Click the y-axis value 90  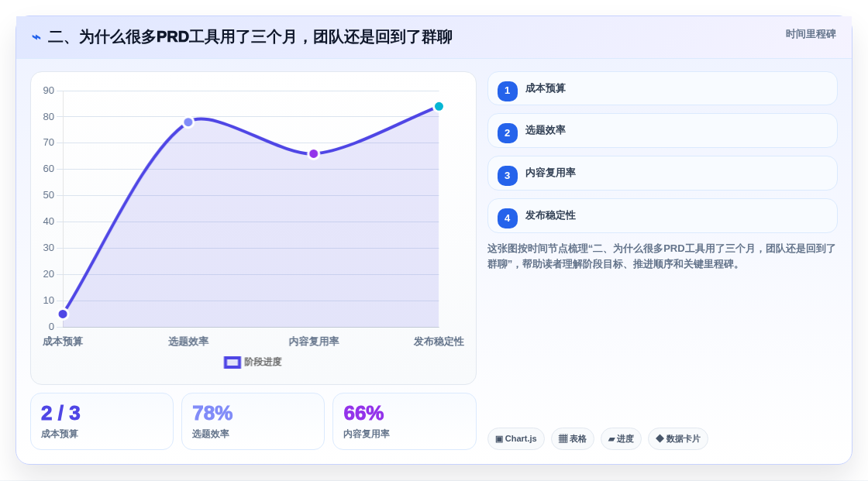(x=49, y=90)
